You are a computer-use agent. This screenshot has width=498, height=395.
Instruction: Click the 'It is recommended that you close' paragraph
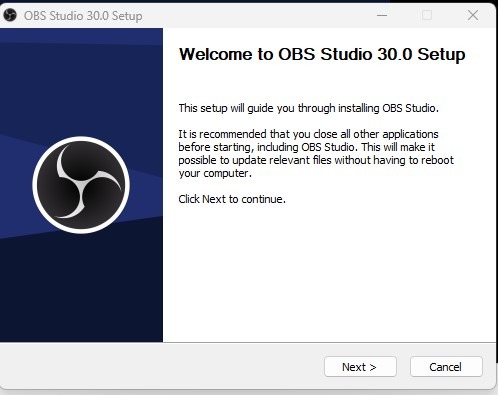(316, 154)
